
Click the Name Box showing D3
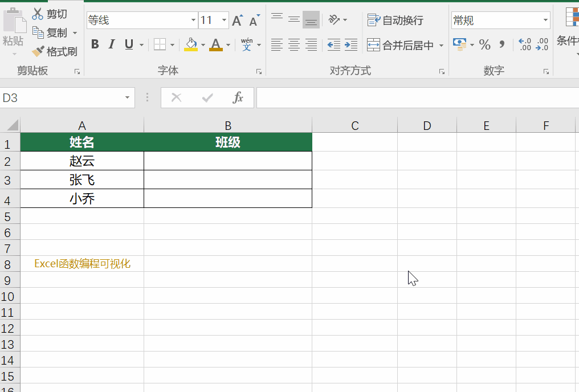62,98
